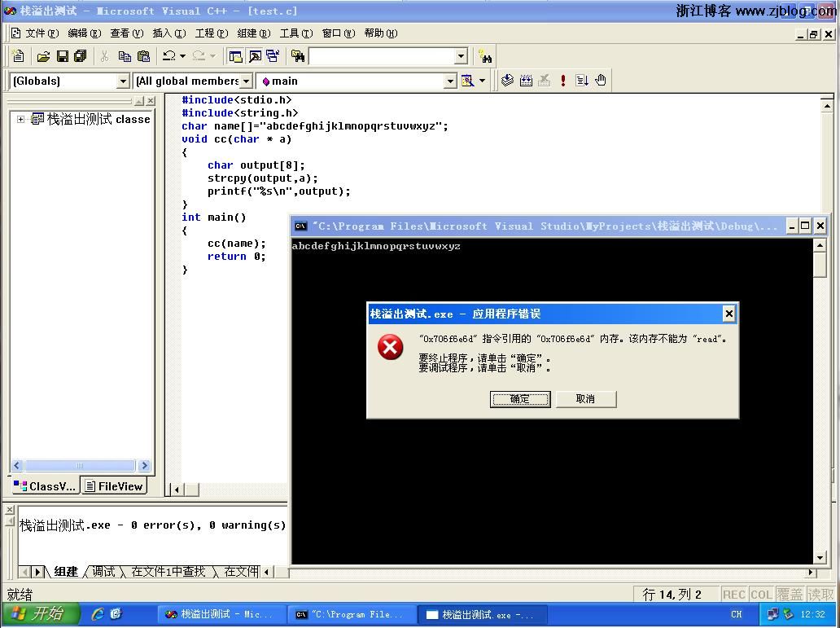Click the Compile icon in build toolbar
The width and height of the screenshot is (840, 628).
(x=507, y=81)
